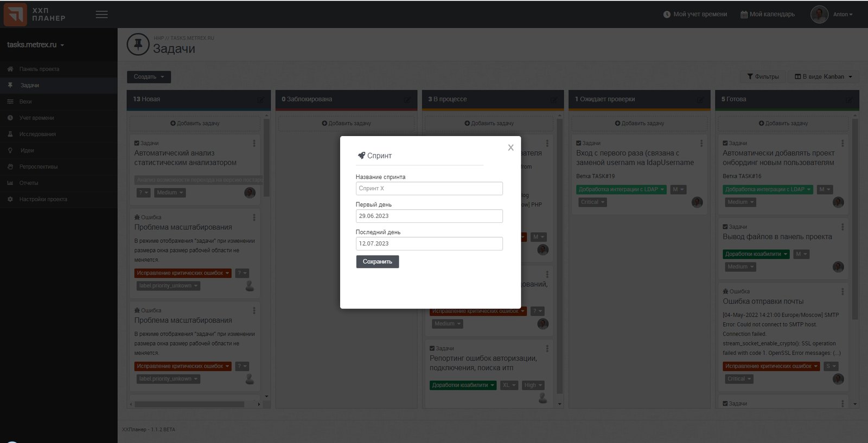Click the Последний день date field
The width and height of the screenshot is (868, 443).
pos(429,243)
